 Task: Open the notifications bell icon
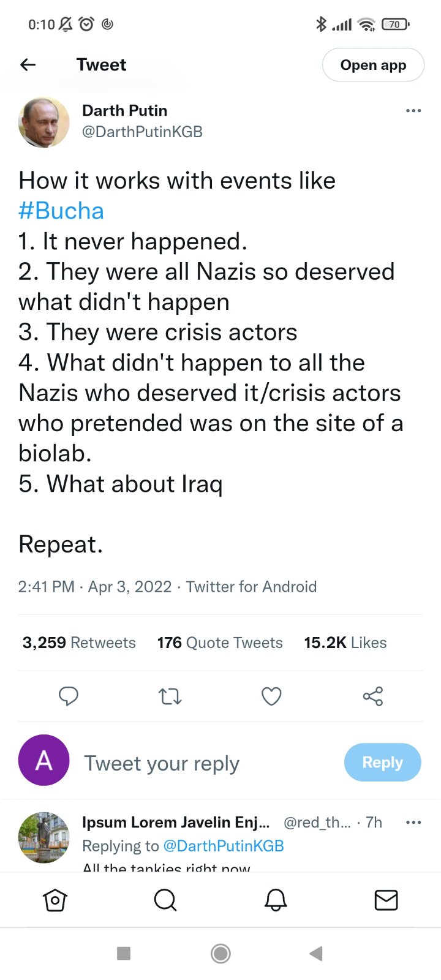tap(276, 900)
